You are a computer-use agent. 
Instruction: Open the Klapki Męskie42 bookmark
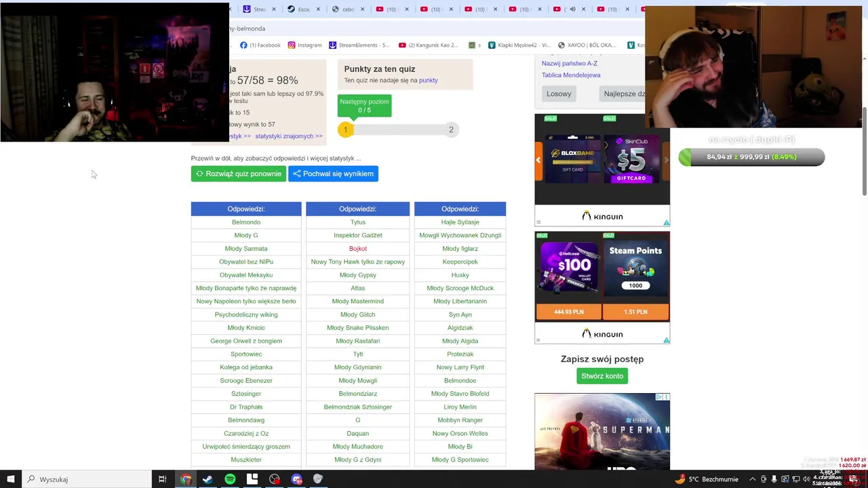[519, 45]
